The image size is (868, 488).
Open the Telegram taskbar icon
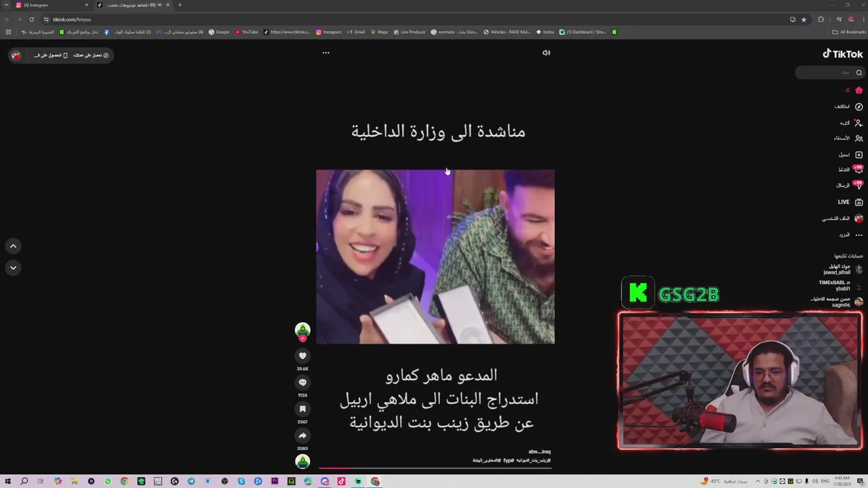point(191,481)
